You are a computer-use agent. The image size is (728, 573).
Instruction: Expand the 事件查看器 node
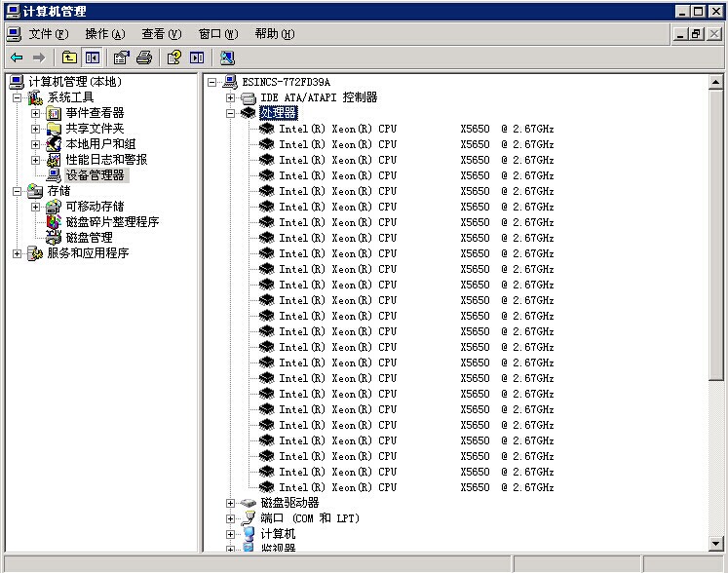(36, 113)
